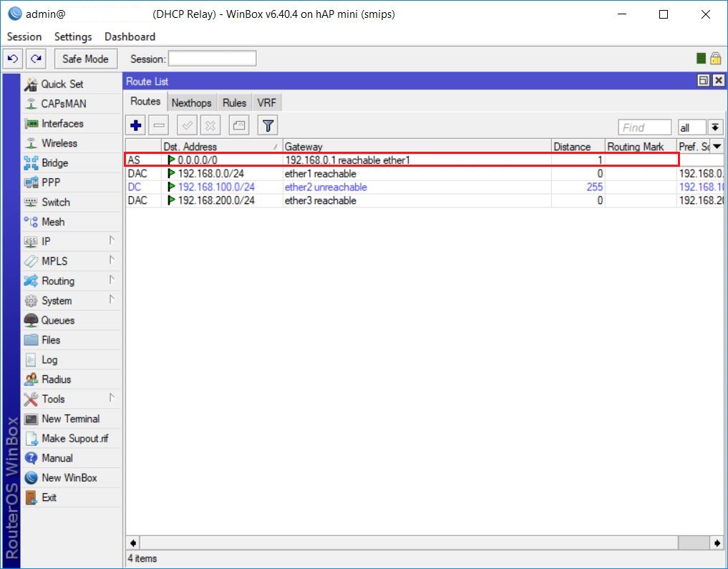The height and width of the screenshot is (569, 728).
Task: Open the CAPsMAN sidebar item
Action: 71,104
